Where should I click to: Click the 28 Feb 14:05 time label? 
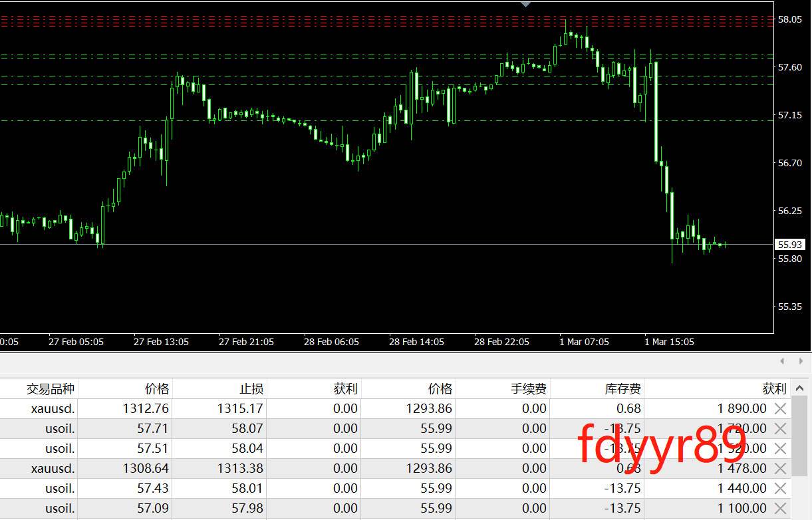tap(416, 342)
